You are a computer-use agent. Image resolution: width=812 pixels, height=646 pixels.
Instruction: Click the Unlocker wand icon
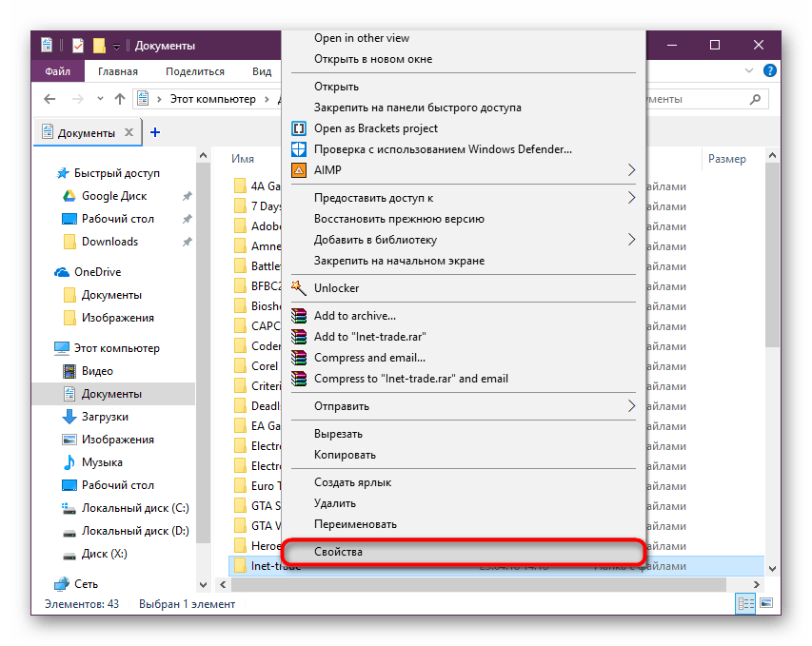(298, 288)
